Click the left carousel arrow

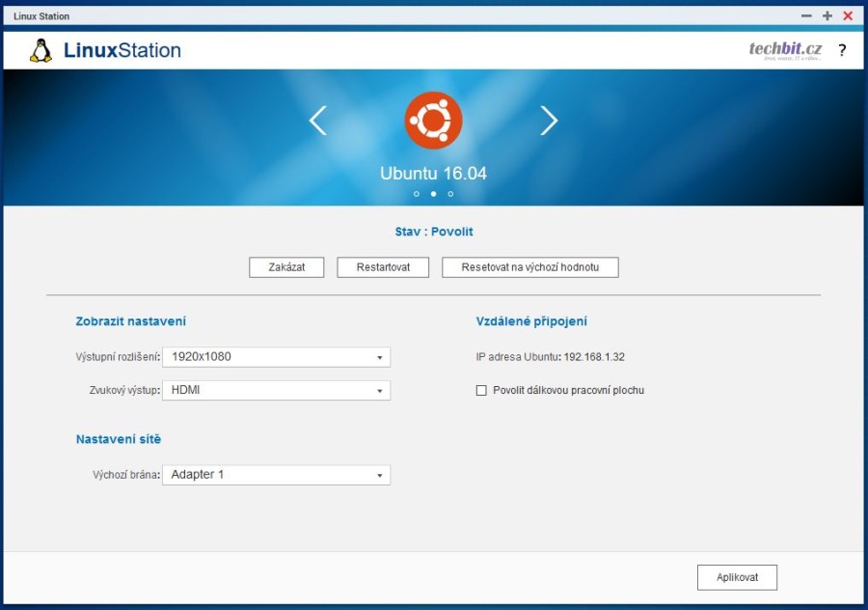pyautogui.click(x=317, y=120)
